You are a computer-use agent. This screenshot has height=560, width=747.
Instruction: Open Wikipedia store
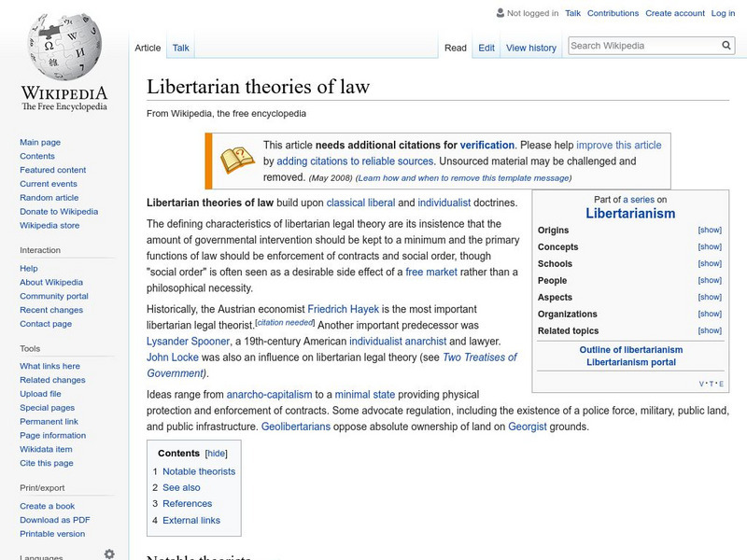click(x=49, y=225)
